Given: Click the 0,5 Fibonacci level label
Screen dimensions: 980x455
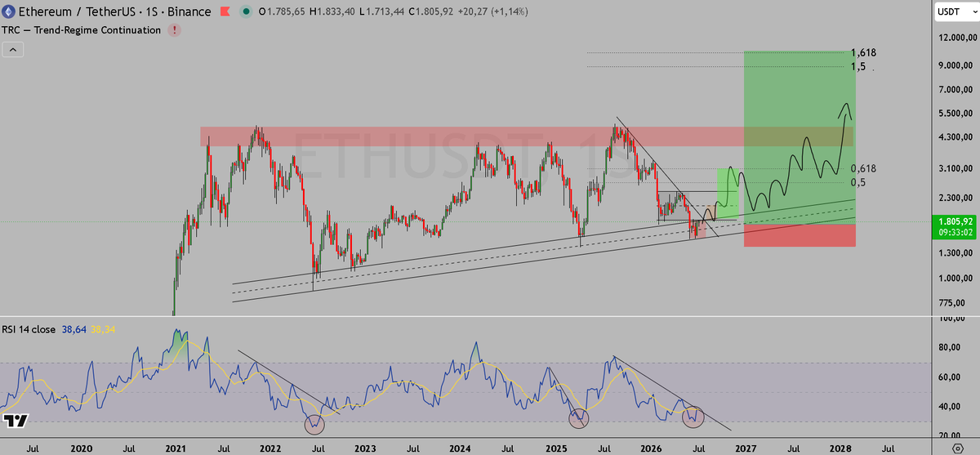Looking at the screenshot, I should [858, 182].
